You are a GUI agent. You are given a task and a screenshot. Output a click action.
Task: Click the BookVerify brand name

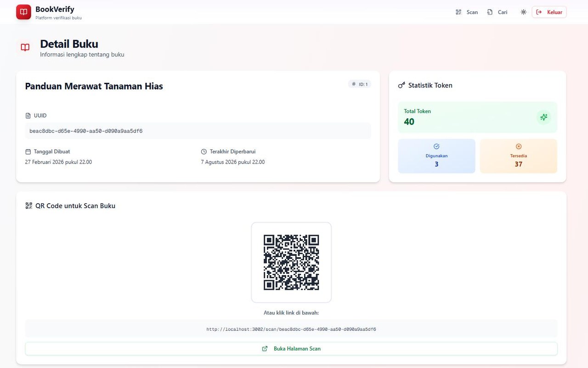click(55, 9)
